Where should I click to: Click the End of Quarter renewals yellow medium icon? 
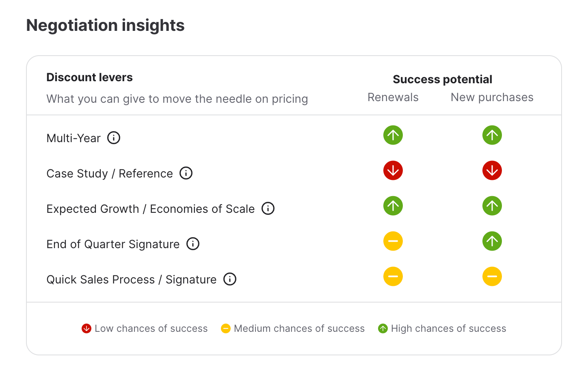(x=393, y=241)
